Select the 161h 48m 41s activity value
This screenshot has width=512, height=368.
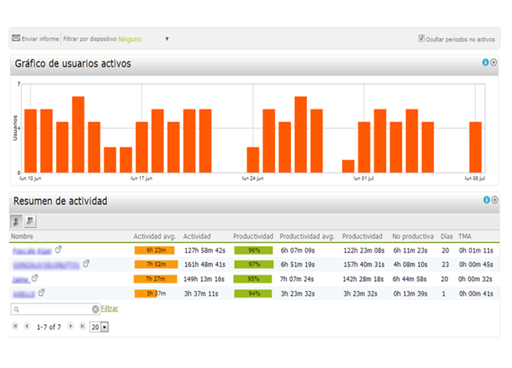205,265
